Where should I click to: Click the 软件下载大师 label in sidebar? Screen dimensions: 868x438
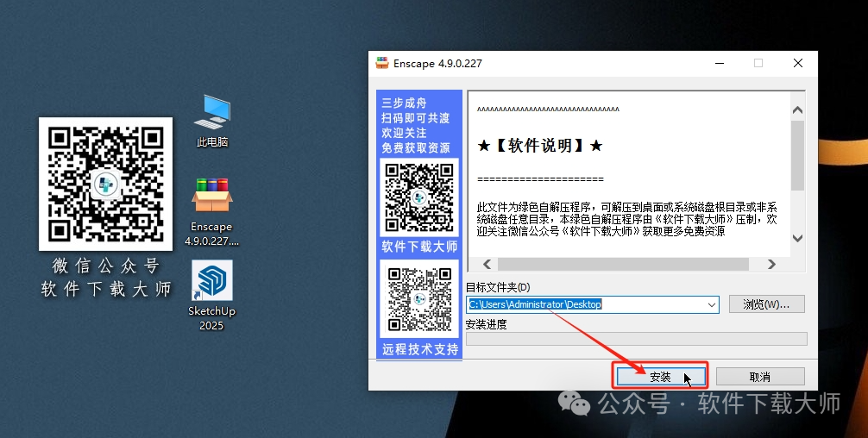[419, 247]
